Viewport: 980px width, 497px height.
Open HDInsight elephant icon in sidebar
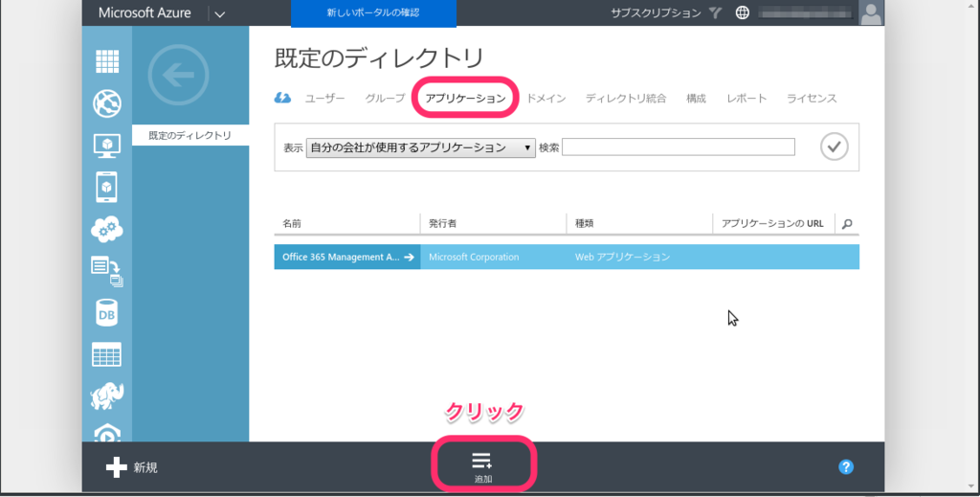tap(107, 396)
